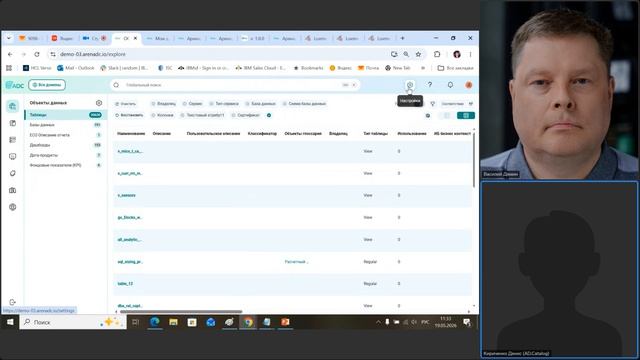The image size is (640, 360).
Task: Open the notifications bell
Action: [450, 84]
